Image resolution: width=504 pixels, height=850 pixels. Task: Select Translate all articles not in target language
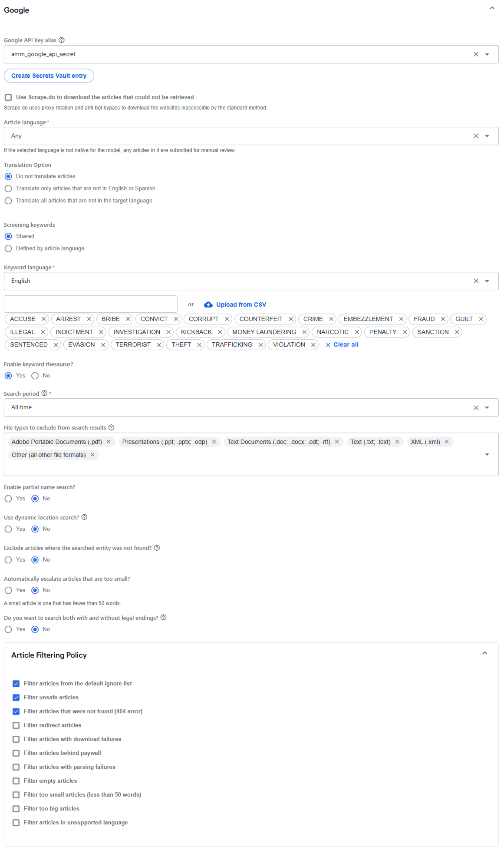coord(8,201)
